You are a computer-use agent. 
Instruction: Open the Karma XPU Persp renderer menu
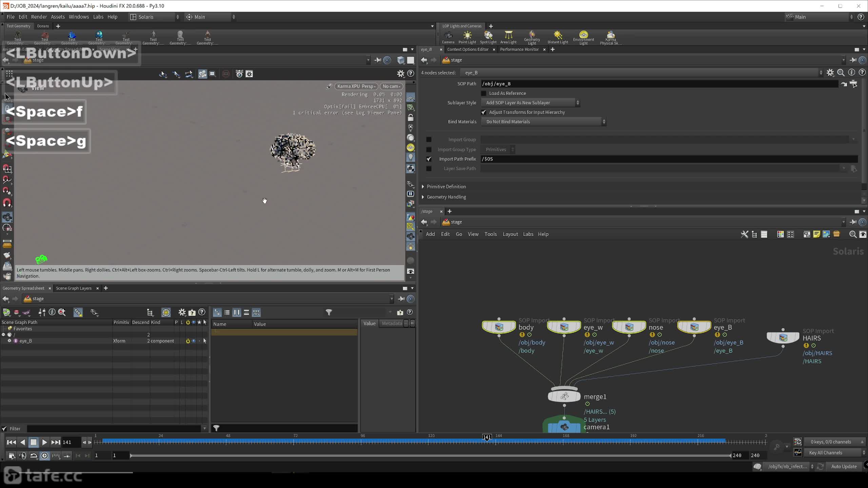pos(356,86)
